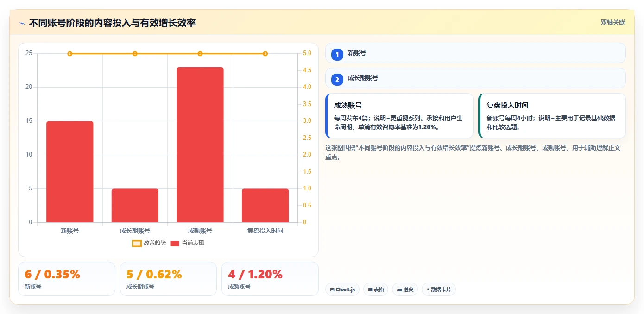Click the 成熟账号 x-axis label
644x314 pixels.
pos(200,231)
